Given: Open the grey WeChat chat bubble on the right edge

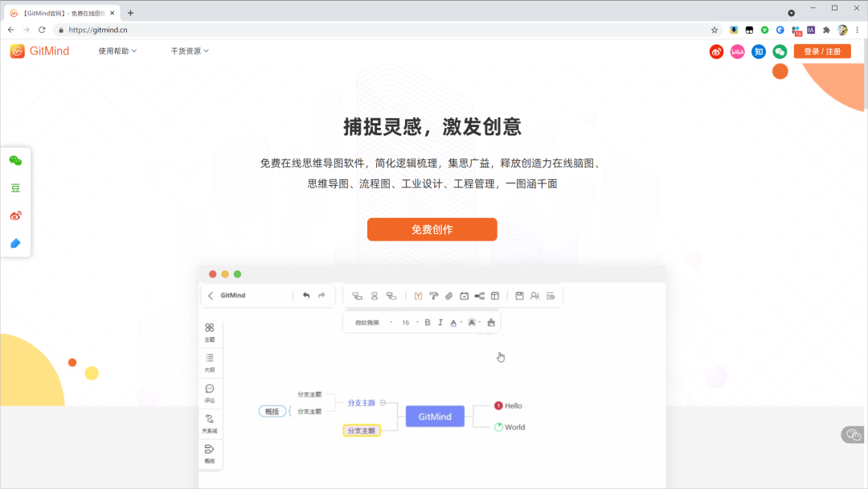Looking at the screenshot, I should tap(854, 435).
